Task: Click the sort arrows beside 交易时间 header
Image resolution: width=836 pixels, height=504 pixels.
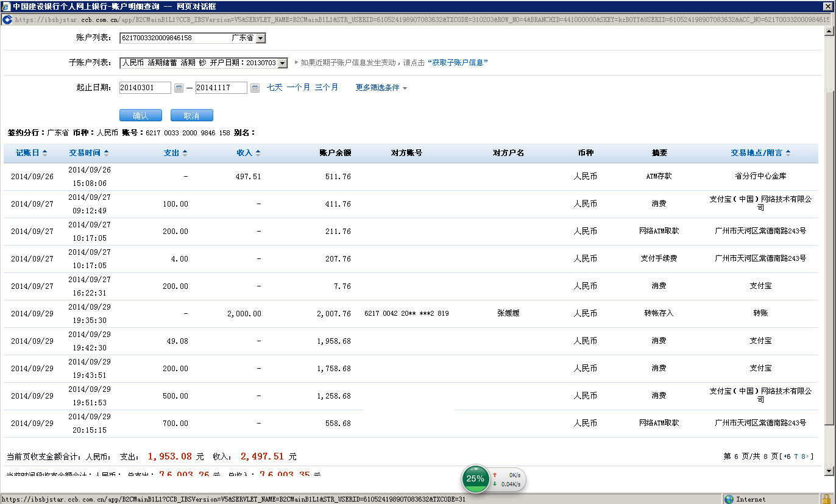Action: 107,153
